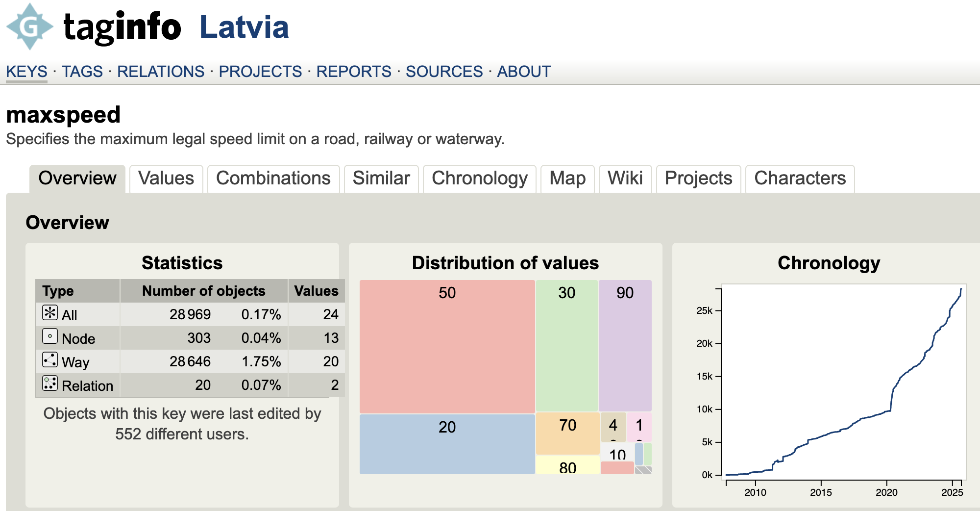Viewport: 980px width, 511px height.
Task: Go to the Characters tab
Action: click(x=800, y=179)
